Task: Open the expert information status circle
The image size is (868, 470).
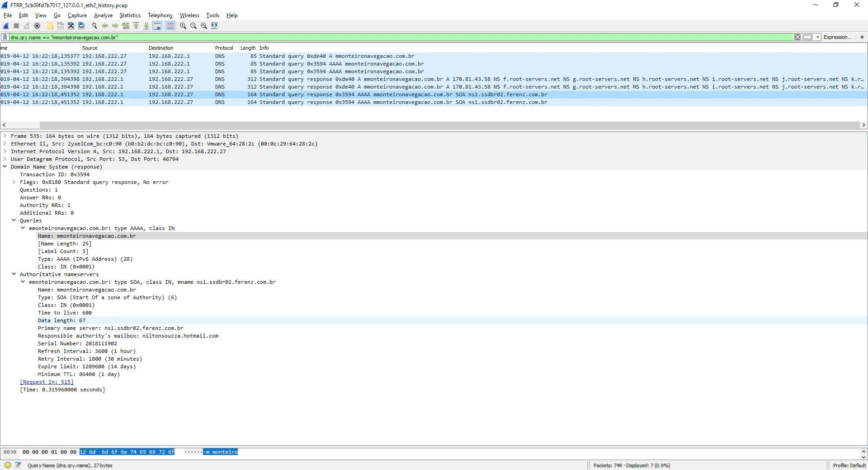Action: (7, 465)
